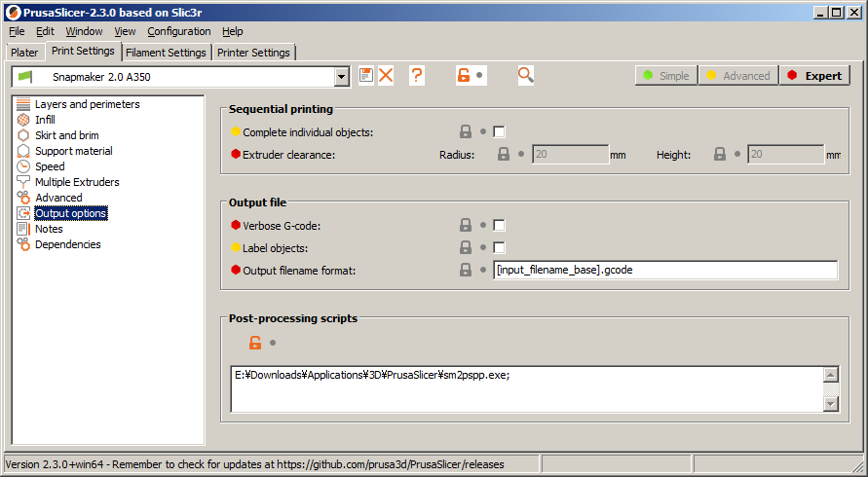Screen dimensions: 868x477
Task: Click the reset dot beside the toolbar padlock
Action: click(x=479, y=75)
